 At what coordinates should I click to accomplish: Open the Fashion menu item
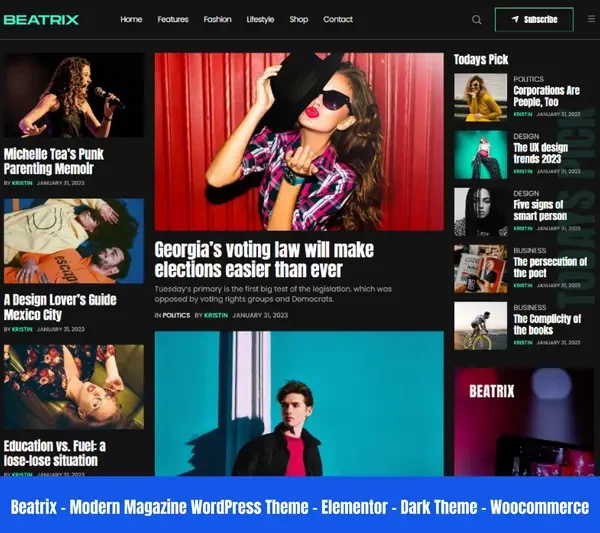tap(217, 19)
